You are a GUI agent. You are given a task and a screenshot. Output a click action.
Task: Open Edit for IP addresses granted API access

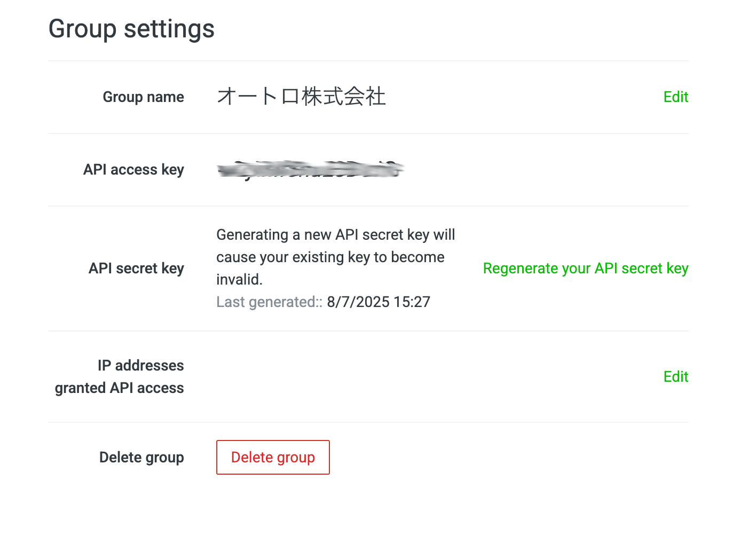click(x=676, y=376)
